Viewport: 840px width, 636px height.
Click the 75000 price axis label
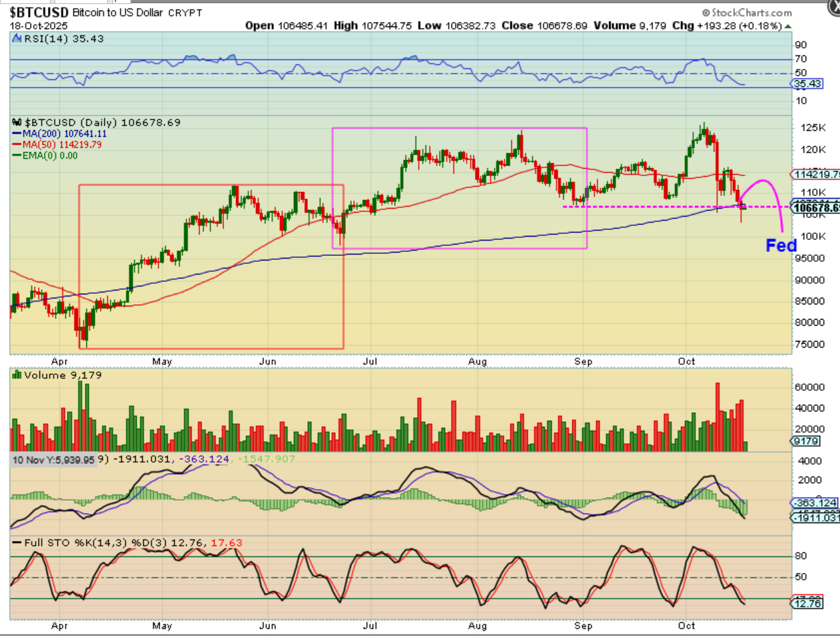[810, 344]
